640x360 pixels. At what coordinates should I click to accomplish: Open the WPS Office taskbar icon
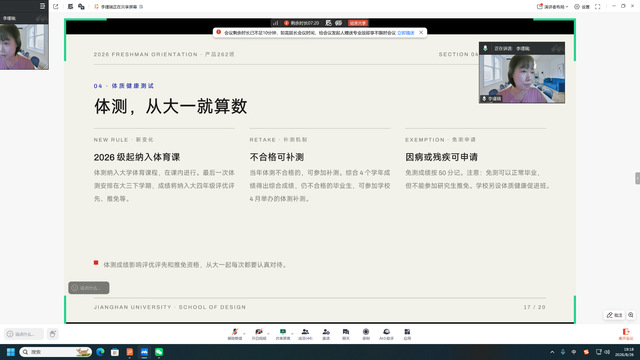tap(129, 352)
